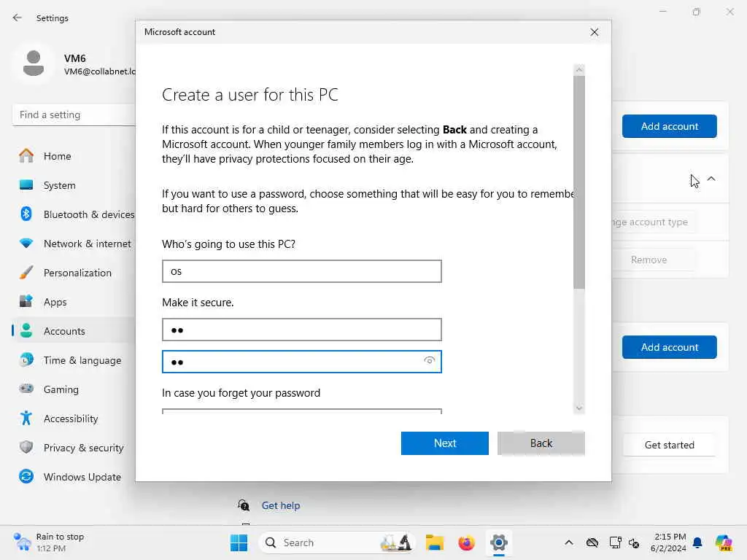Viewport: 747px width, 560px height.
Task: Click the Home icon in Settings sidebar
Action: point(26,156)
